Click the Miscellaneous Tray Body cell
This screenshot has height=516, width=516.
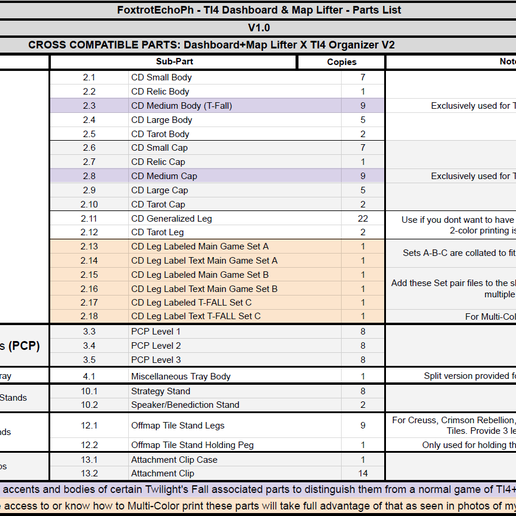pyautogui.click(x=235, y=376)
